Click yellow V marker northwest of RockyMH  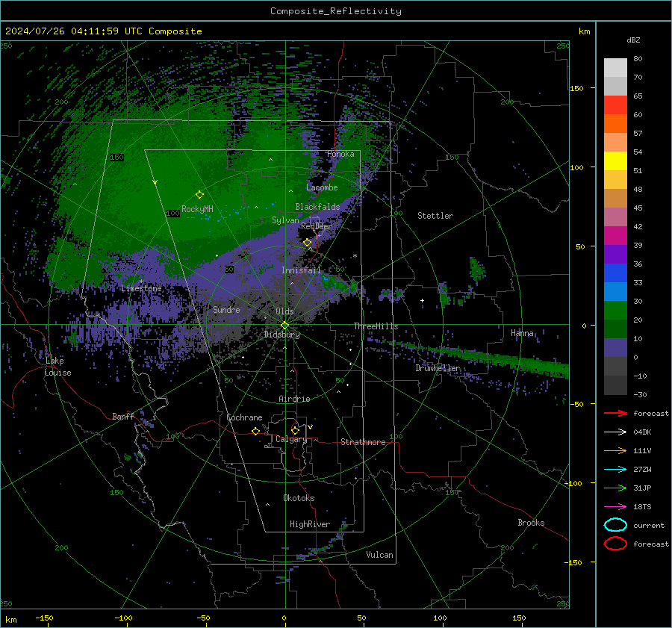pos(155,182)
